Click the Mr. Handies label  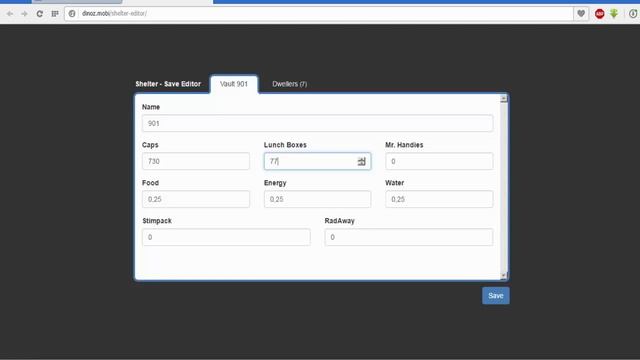click(x=404, y=145)
